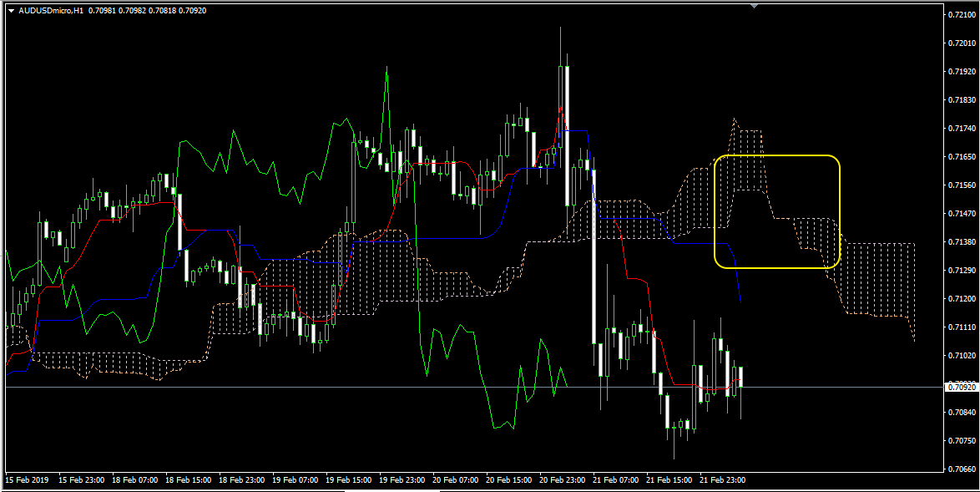Click the 0.71110 level on price scale
This screenshot has width=980, height=492.
coord(962,327)
